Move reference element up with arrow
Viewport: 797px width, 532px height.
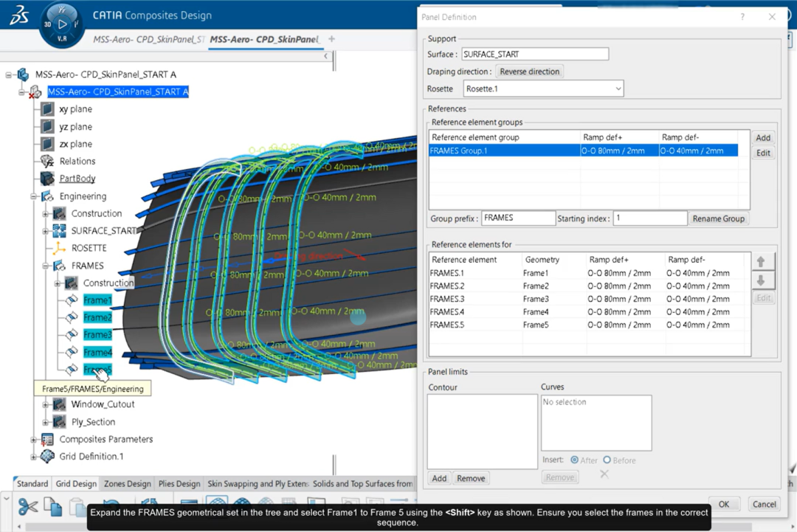(761, 262)
